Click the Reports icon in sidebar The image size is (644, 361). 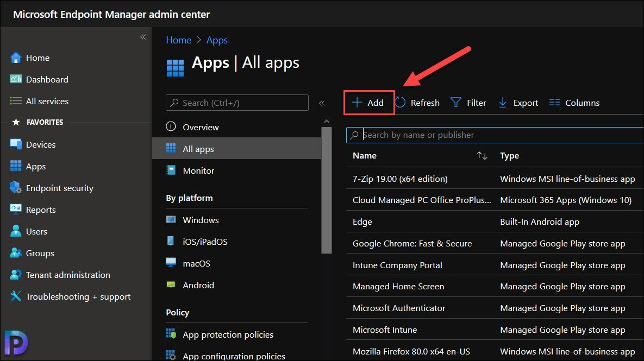tap(16, 209)
